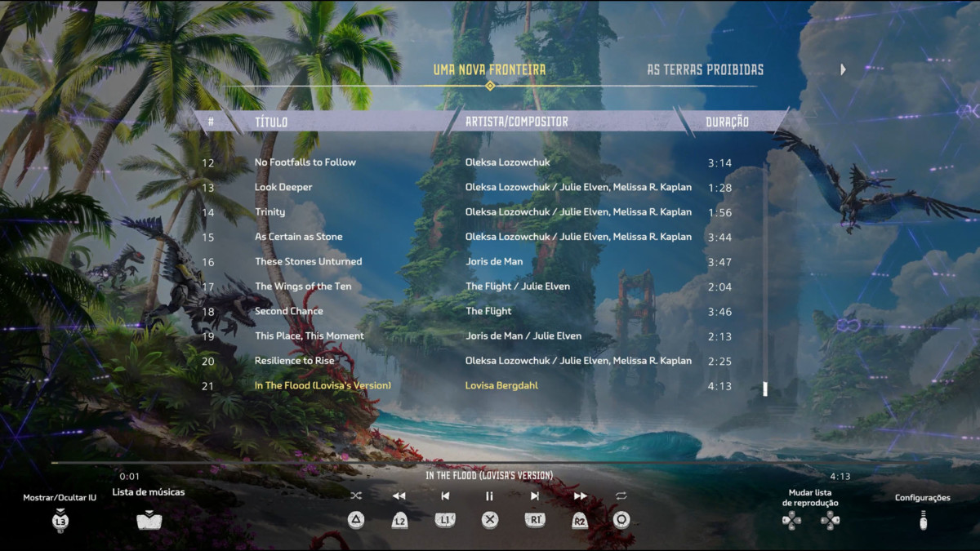Click the 1:28 duration
Viewport: 980px width, 551px height.
click(x=719, y=188)
